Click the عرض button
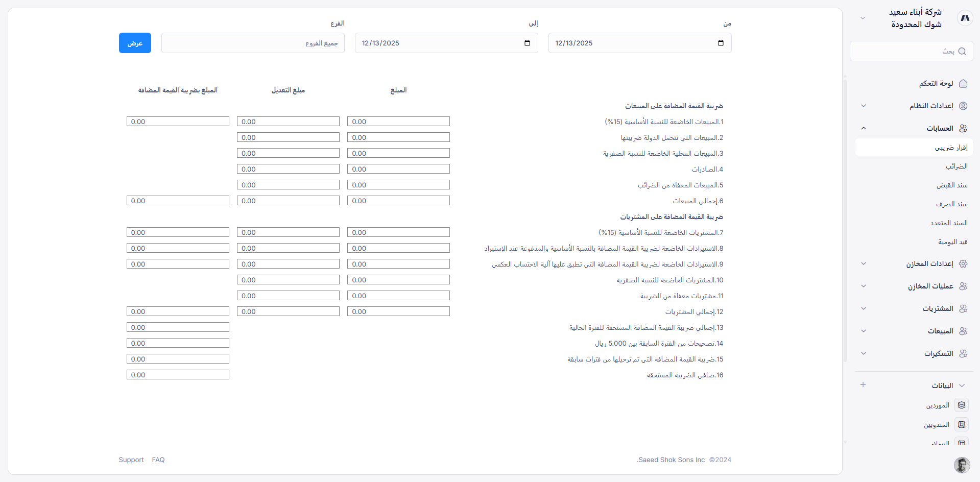The height and width of the screenshot is (482, 980). coord(134,43)
